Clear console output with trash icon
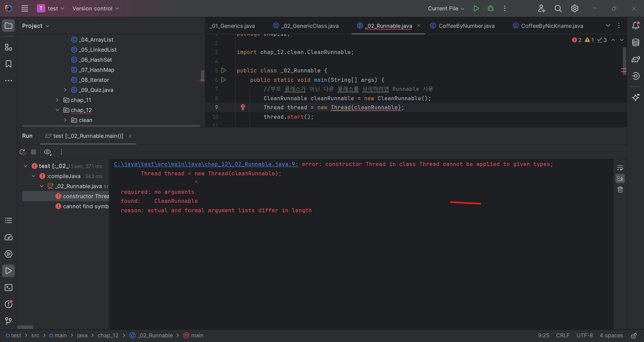644x342 pixels. (x=620, y=189)
